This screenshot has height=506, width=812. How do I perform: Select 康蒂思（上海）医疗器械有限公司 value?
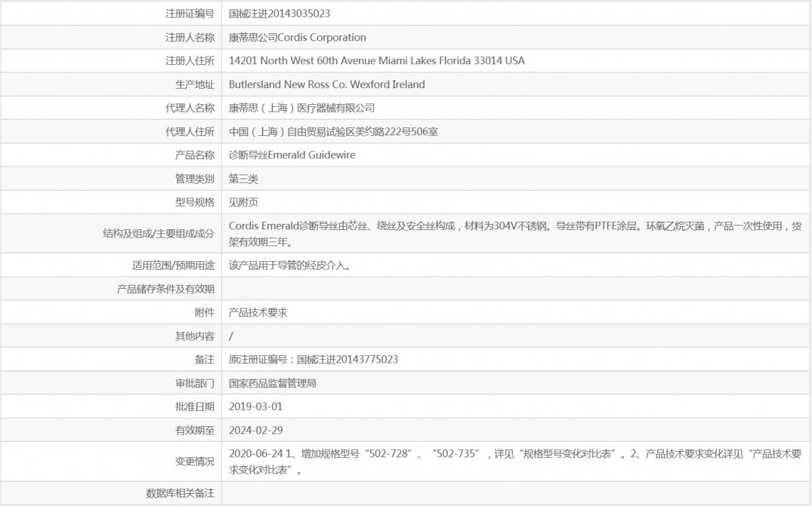click(302, 108)
